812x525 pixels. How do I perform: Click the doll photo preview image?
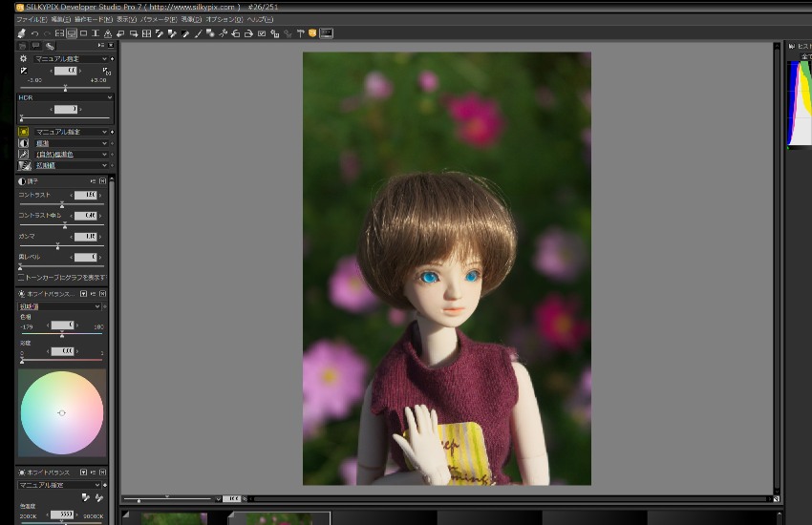[446, 267]
